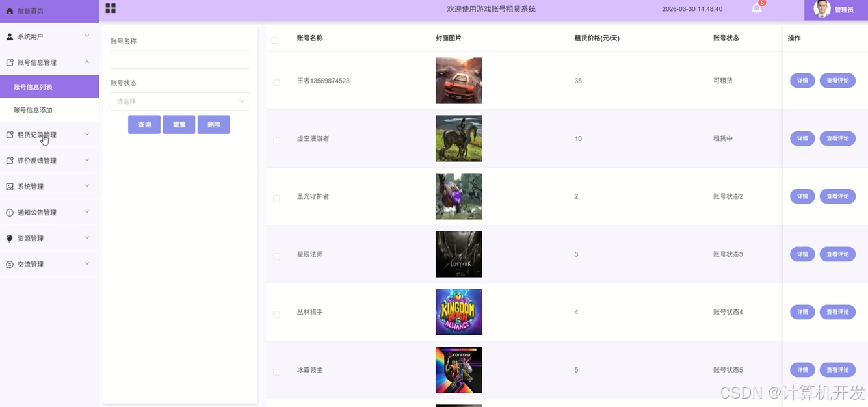Screen dimensions: 868x407
Task: Open 详情 for 冰霜领主
Action: (x=802, y=370)
